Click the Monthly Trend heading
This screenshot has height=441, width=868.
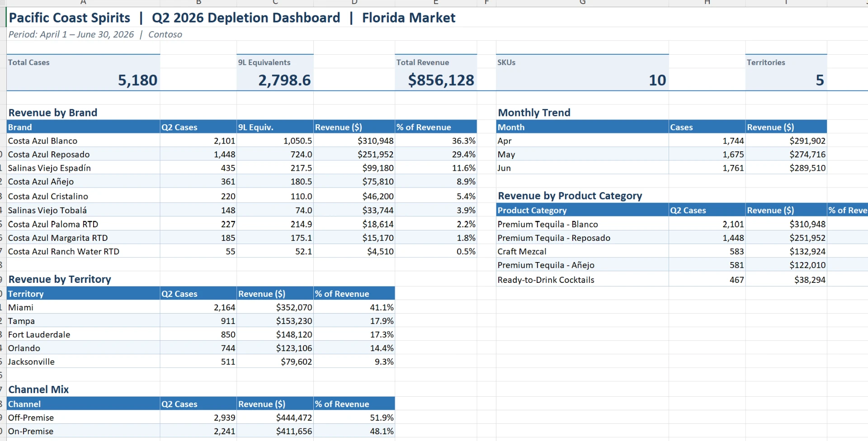(x=534, y=113)
